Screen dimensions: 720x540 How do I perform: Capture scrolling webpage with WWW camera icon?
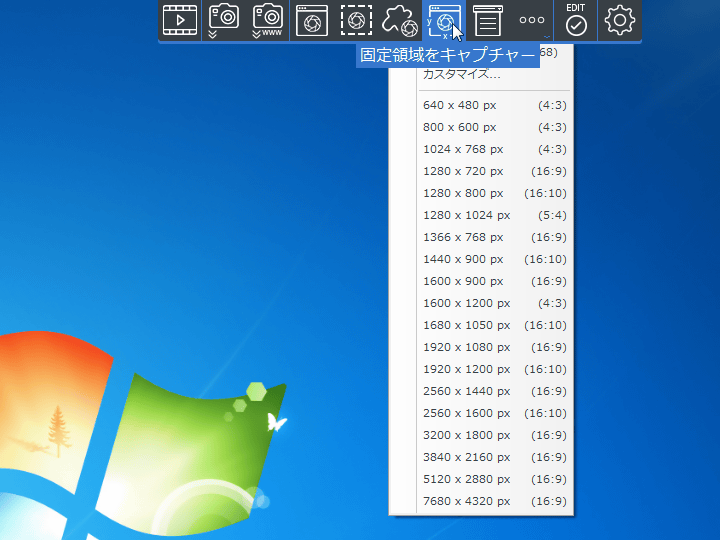click(268, 20)
